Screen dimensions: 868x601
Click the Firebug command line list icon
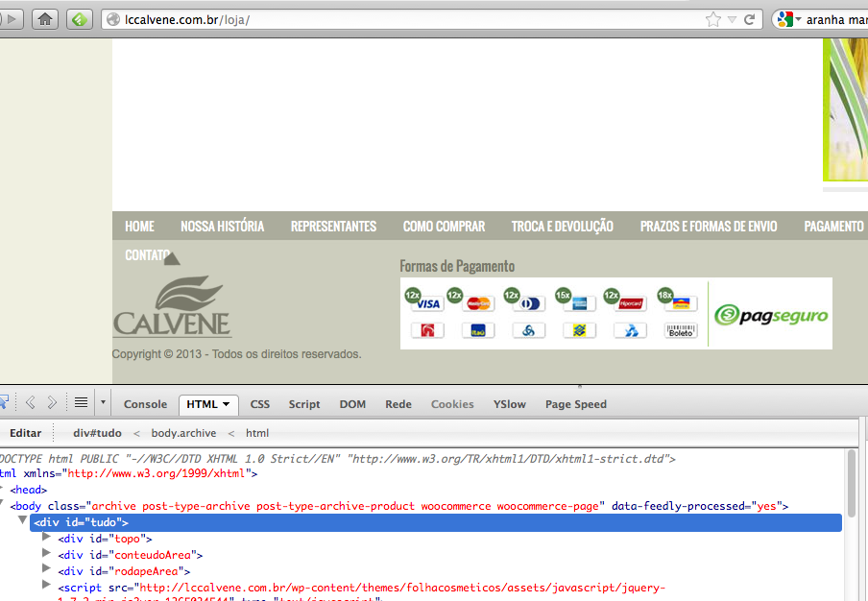coord(81,403)
